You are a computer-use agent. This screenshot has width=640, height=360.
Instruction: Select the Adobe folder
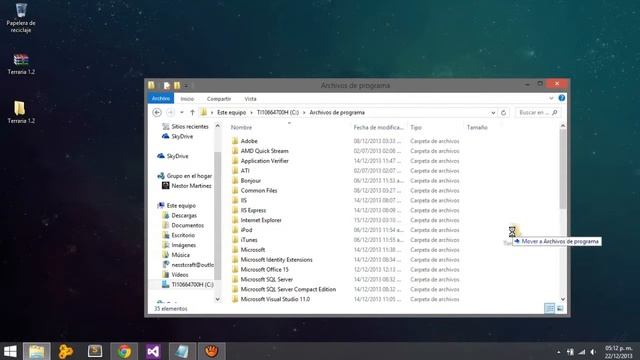click(x=244, y=141)
